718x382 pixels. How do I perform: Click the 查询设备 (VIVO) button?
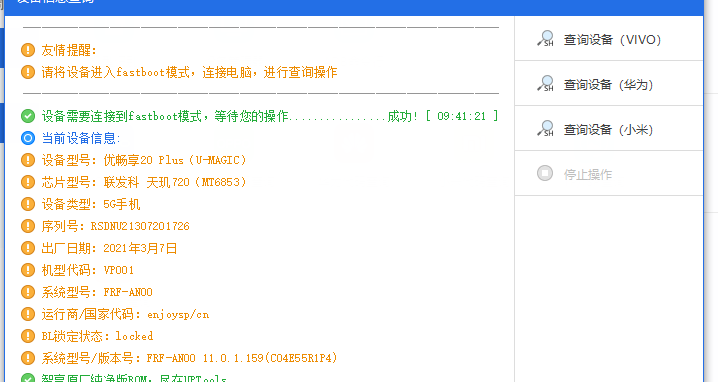[x=609, y=39]
